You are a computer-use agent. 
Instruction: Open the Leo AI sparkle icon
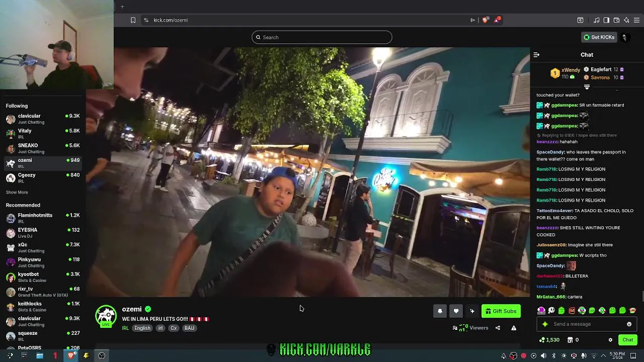tap(626, 20)
